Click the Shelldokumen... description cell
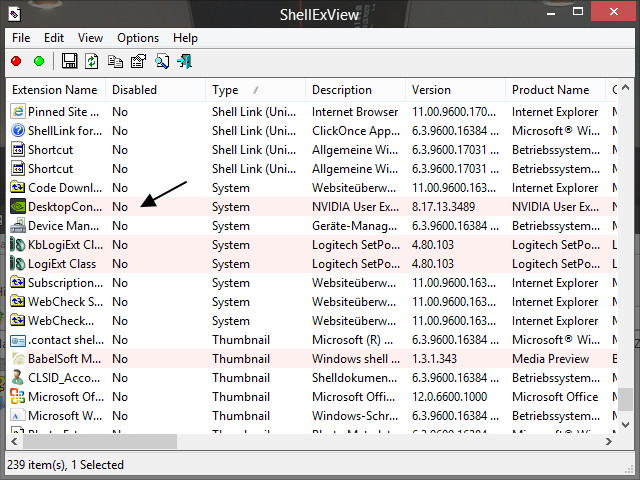The image size is (640, 480). (354, 378)
